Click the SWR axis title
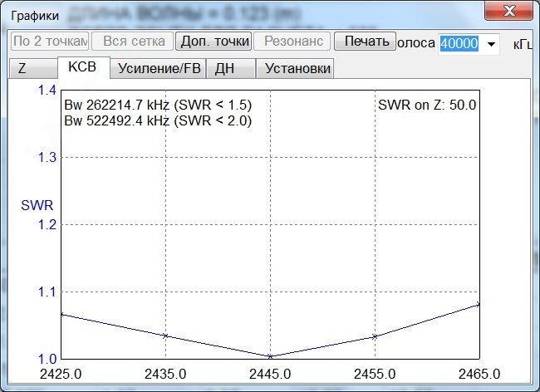This screenshot has width=540, height=392. coord(37,205)
